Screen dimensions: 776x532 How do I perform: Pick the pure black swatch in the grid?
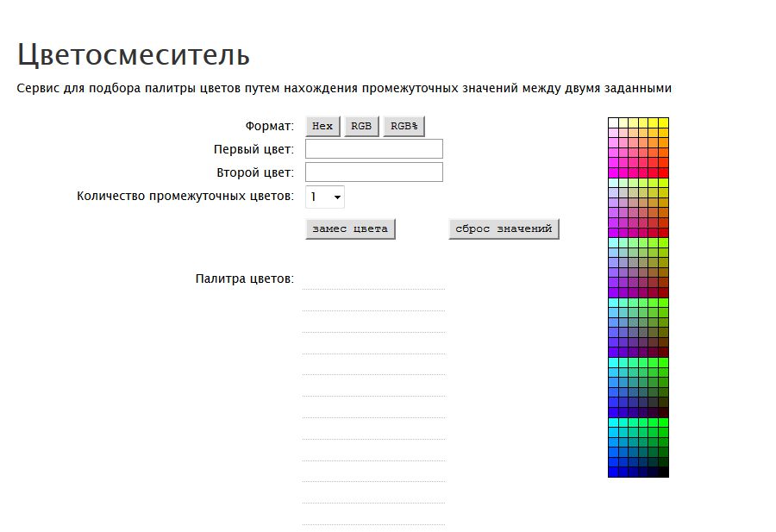tap(664, 473)
